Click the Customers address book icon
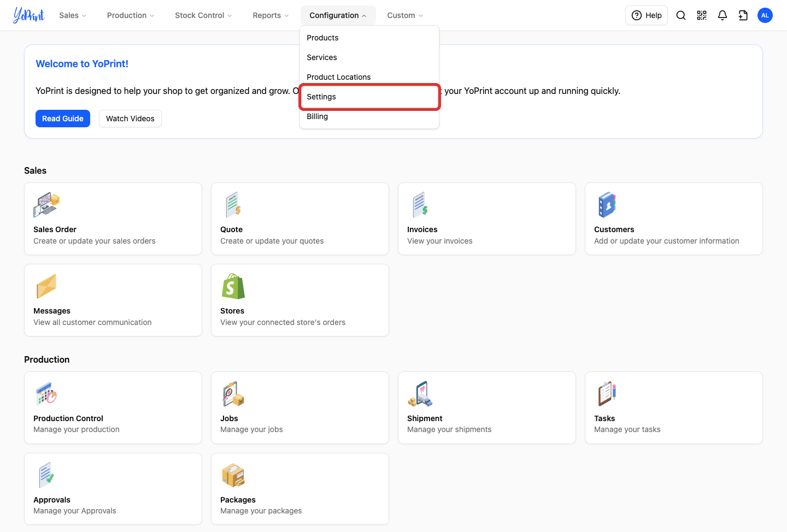This screenshot has width=787, height=532. tap(607, 205)
